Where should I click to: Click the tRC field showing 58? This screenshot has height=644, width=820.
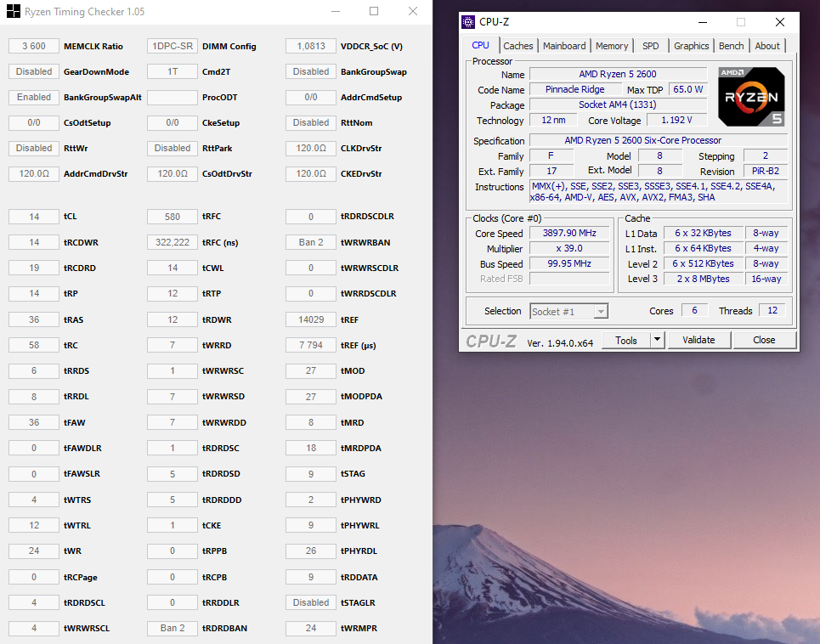[x=34, y=345]
